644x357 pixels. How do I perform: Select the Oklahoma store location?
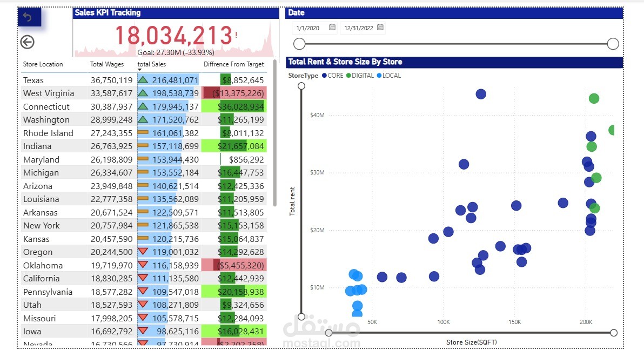point(43,266)
